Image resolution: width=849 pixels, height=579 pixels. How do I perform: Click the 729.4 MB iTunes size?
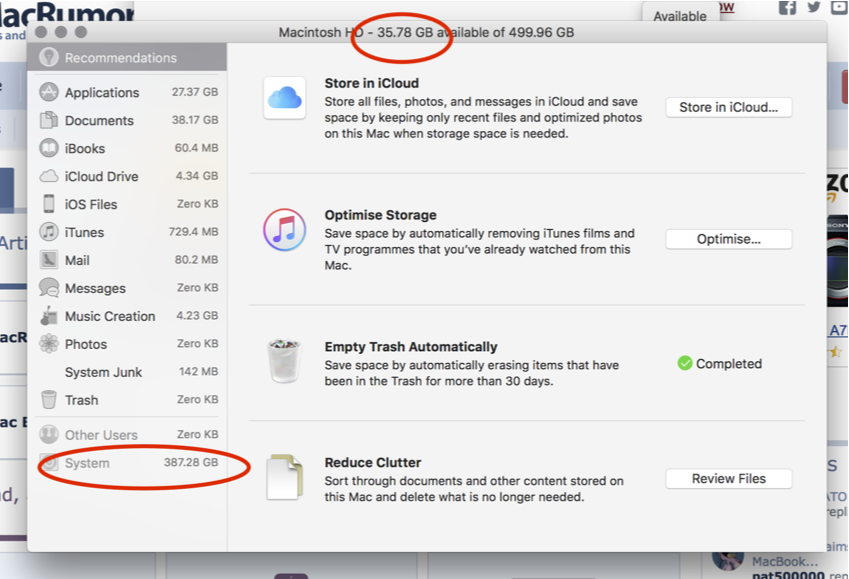(193, 232)
